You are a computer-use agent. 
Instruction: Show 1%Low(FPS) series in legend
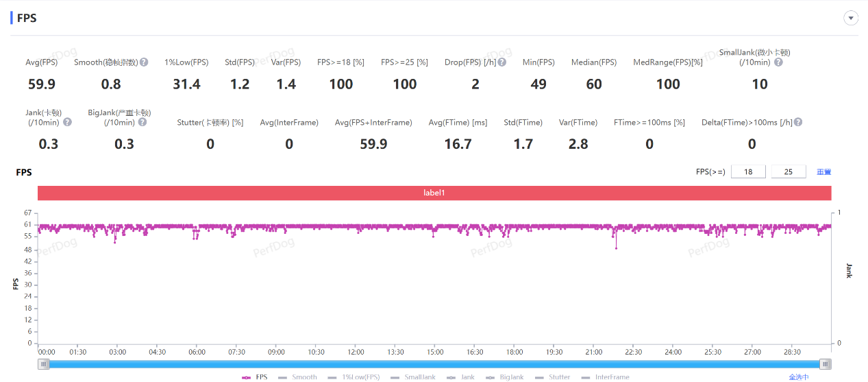point(354,377)
